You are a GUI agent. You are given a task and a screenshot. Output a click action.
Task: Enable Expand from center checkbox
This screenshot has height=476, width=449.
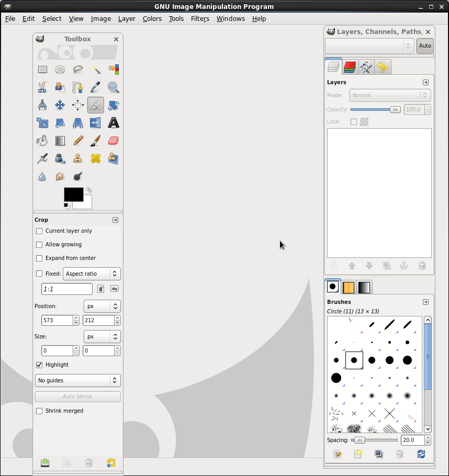pos(39,258)
